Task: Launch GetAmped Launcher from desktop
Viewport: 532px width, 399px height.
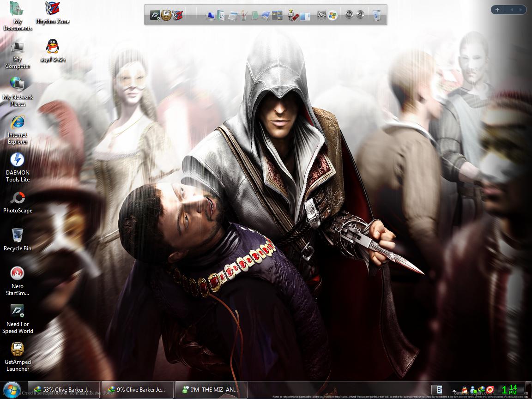Action: click(x=17, y=357)
